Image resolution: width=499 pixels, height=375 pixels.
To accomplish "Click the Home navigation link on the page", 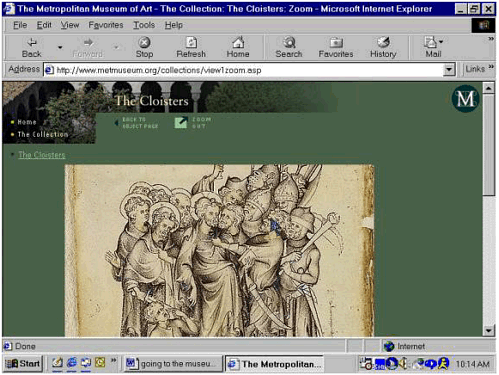I will pos(27,122).
